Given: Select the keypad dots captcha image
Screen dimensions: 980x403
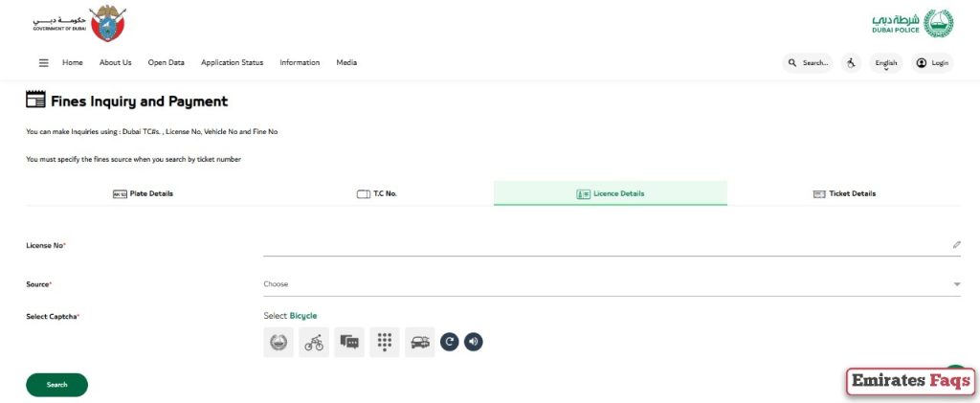Looking at the screenshot, I should click(384, 342).
